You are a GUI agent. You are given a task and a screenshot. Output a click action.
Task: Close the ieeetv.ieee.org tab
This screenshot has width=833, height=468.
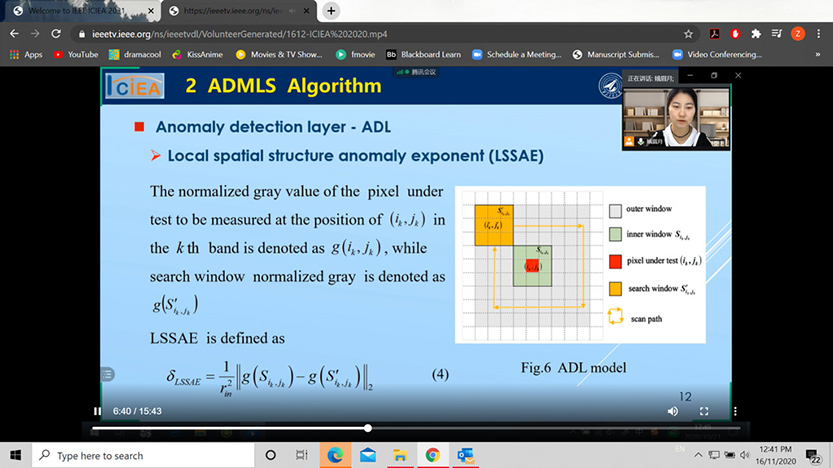[x=307, y=11]
